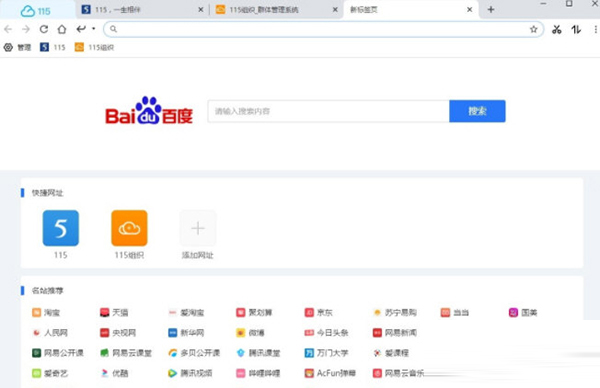Image resolution: width=600 pixels, height=388 pixels.
Task: Open the 腾讯课堂 site link
Action: (258, 353)
